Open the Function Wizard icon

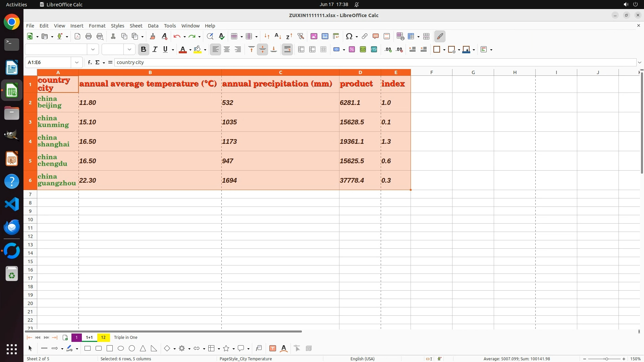(x=90, y=62)
